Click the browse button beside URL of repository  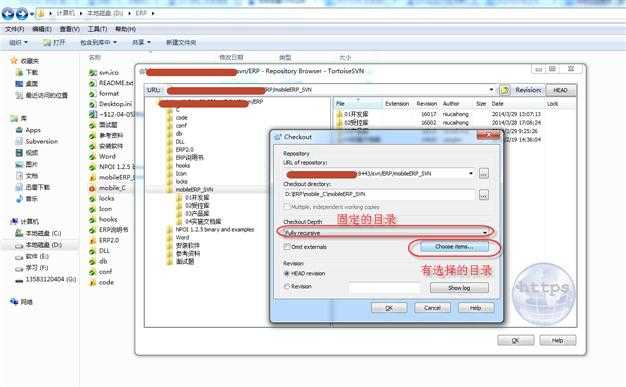pos(483,173)
